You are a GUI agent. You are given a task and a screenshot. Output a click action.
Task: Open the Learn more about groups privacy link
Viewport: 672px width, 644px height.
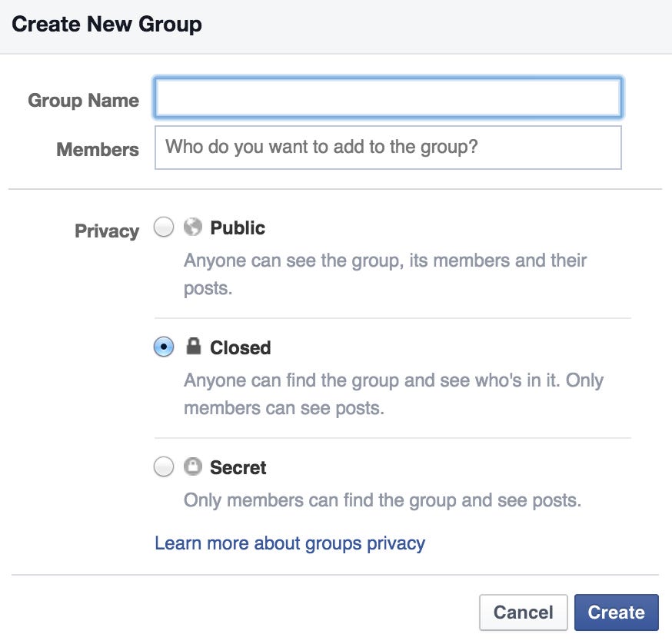(x=289, y=543)
